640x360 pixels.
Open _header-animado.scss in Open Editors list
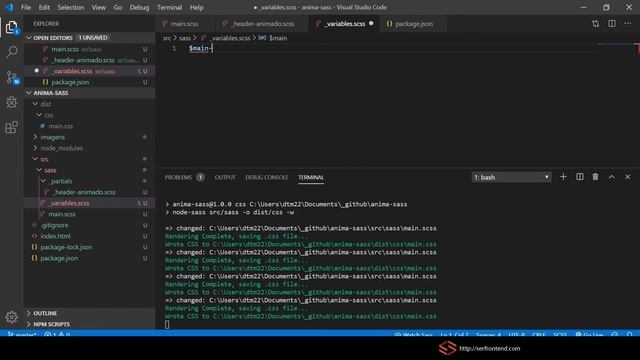click(90, 60)
